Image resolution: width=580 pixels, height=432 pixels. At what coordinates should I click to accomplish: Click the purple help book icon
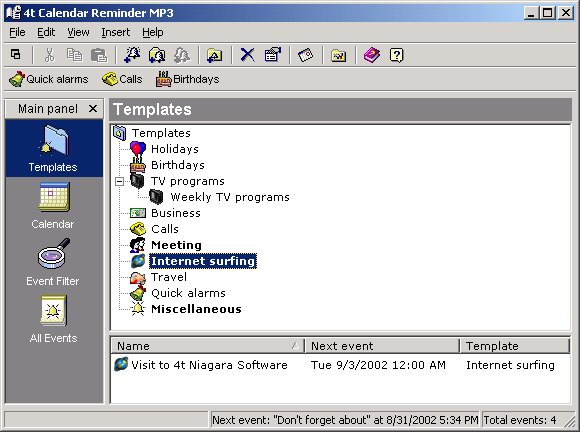tap(372, 55)
